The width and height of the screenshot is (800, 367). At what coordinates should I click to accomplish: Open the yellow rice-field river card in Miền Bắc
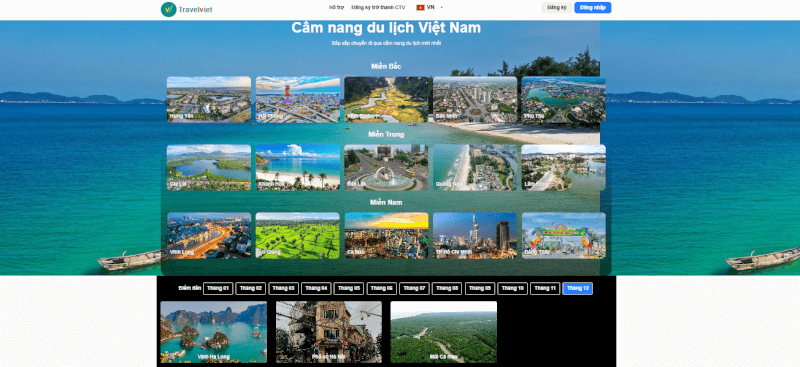click(386, 100)
